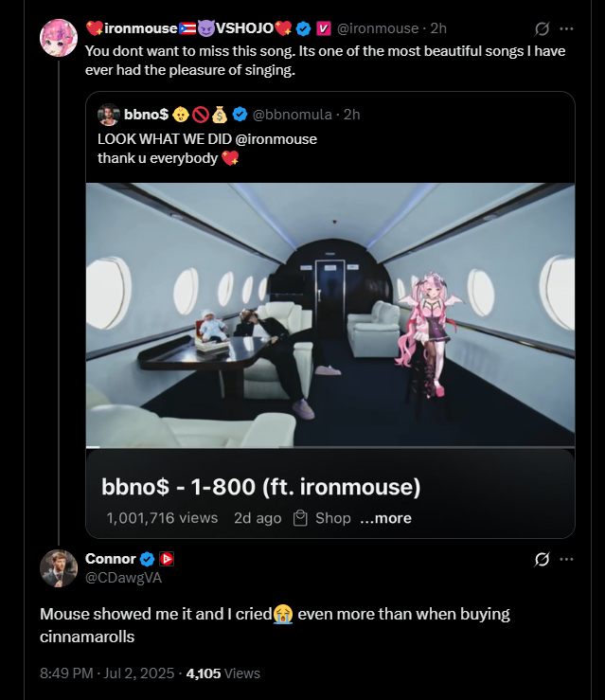Image resolution: width=605 pixels, height=700 pixels.
Task: Click the video progress bar under the thumbnail
Action: click(329, 445)
